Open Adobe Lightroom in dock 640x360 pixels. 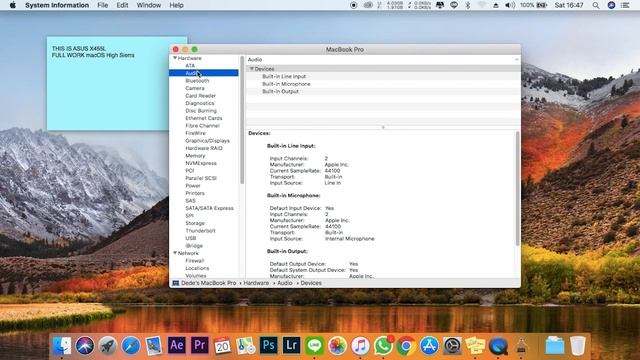coord(291,346)
